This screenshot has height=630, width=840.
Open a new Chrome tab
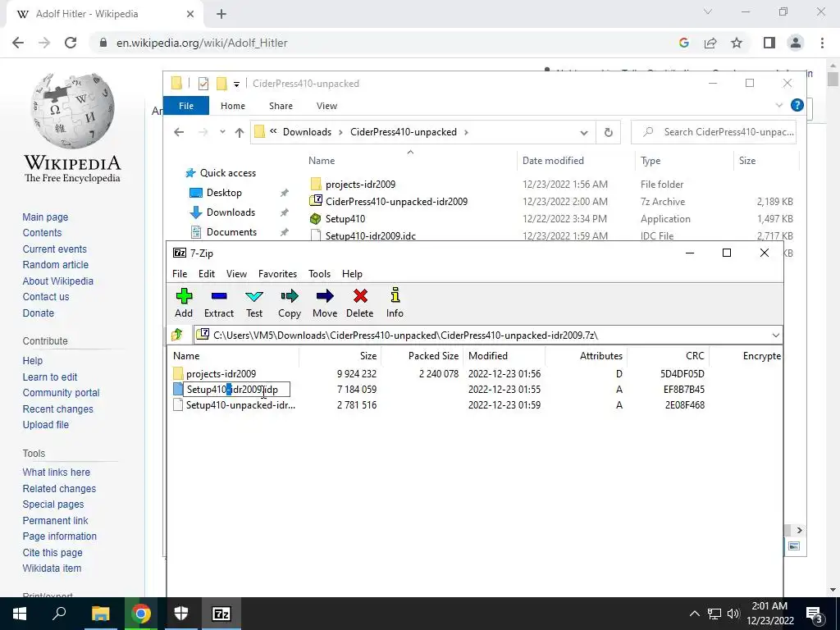(221, 14)
